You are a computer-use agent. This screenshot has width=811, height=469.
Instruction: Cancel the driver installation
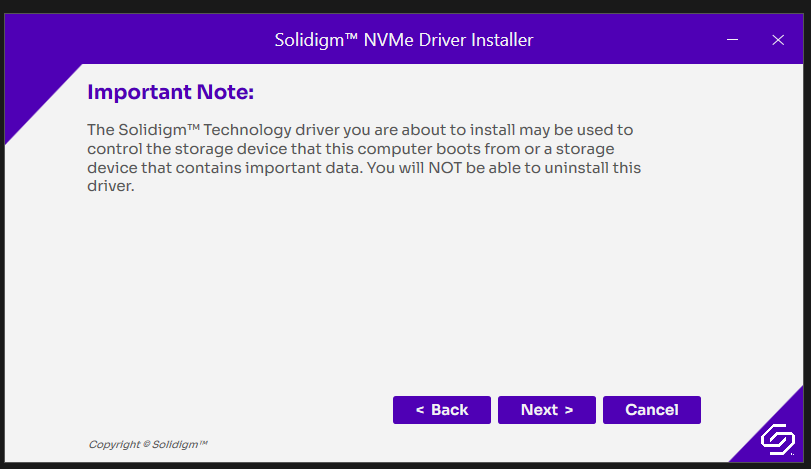[651, 410]
